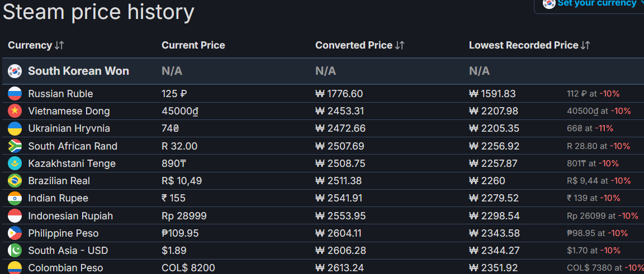Click the Philippine flag icon
Screen dimensions: 644x274
coord(15,233)
